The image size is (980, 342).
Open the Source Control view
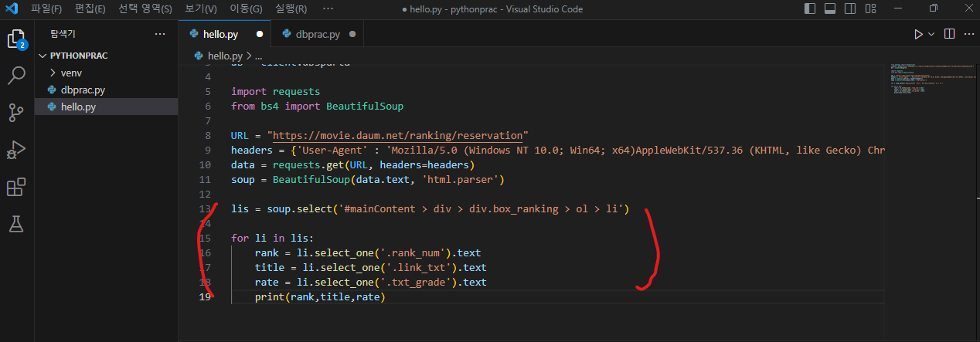(x=15, y=113)
